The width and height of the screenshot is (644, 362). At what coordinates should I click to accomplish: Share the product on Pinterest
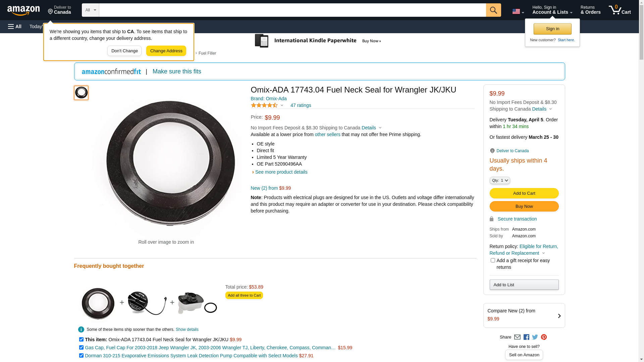tap(544, 337)
